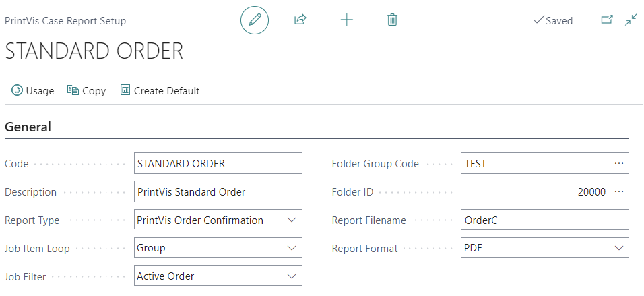Screen dimensions: 644x296
Task: Click Create Default action
Action: click(x=160, y=90)
